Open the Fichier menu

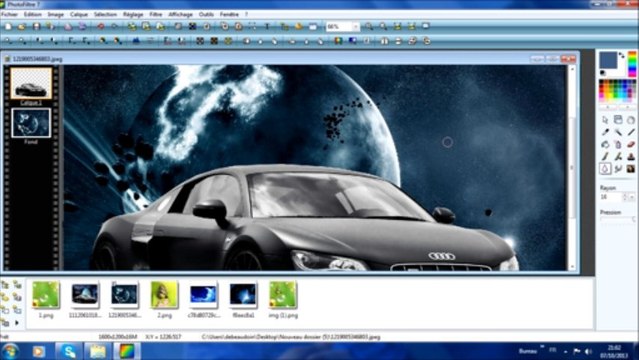click(9, 14)
